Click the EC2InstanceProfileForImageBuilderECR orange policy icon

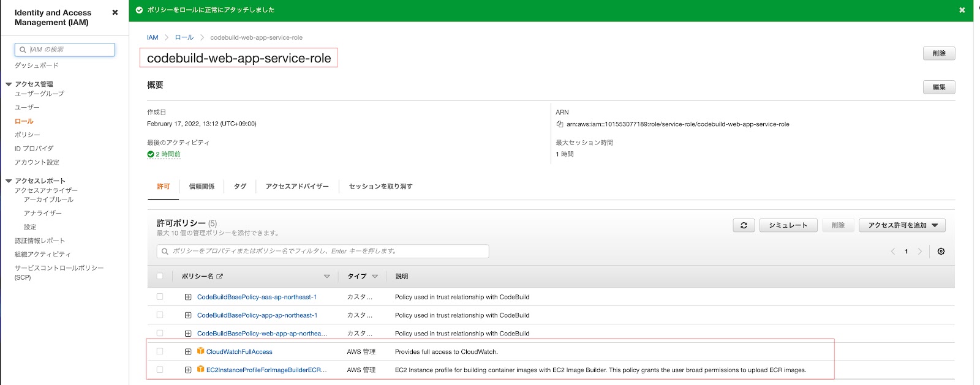pyautogui.click(x=200, y=370)
